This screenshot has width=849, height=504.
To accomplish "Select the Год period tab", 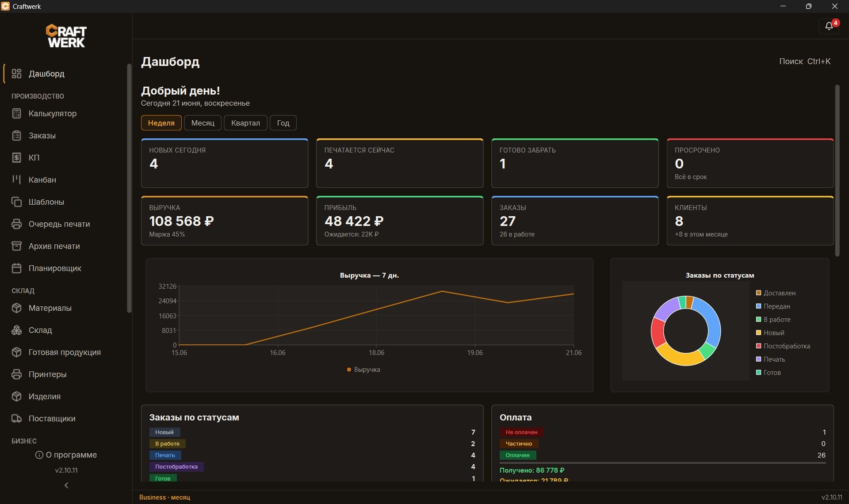I will [x=283, y=123].
